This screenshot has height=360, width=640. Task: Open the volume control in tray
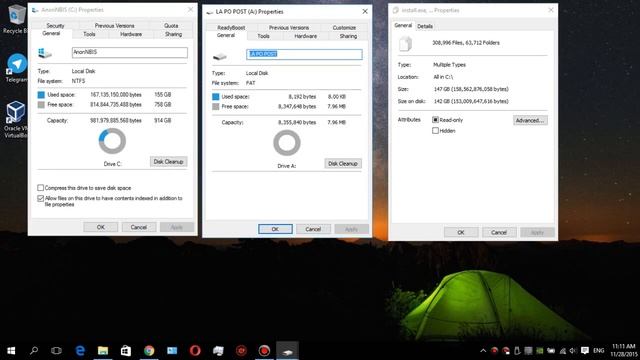pos(573,351)
